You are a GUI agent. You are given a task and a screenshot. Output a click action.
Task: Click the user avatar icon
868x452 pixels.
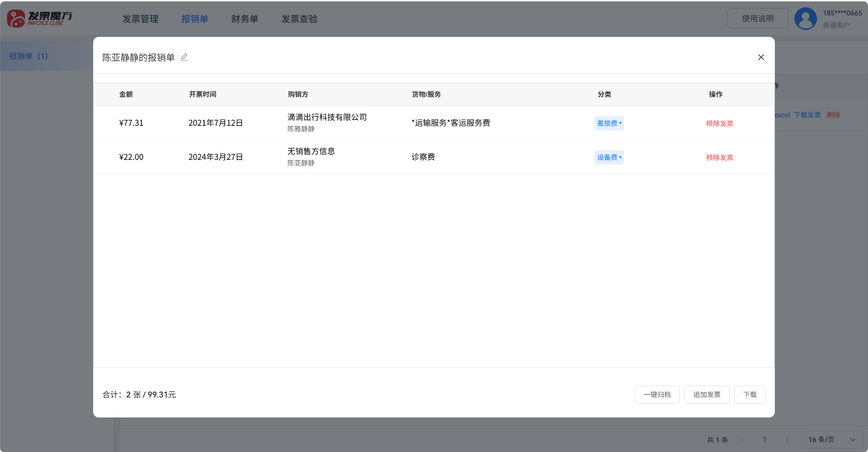pyautogui.click(x=805, y=19)
